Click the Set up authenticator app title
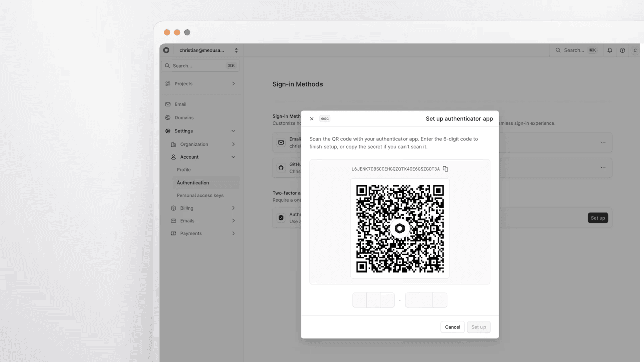This screenshot has height=362, width=644. (x=459, y=119)
